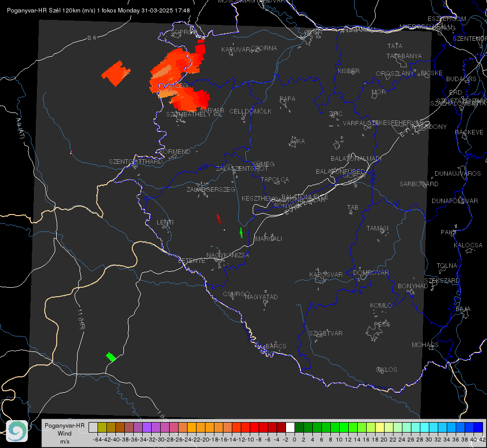Image resolution: width=487 pixels, height=448 pixels.
Task: Click the white zero-velocity swatch in the legend
Action: [290, 427]
